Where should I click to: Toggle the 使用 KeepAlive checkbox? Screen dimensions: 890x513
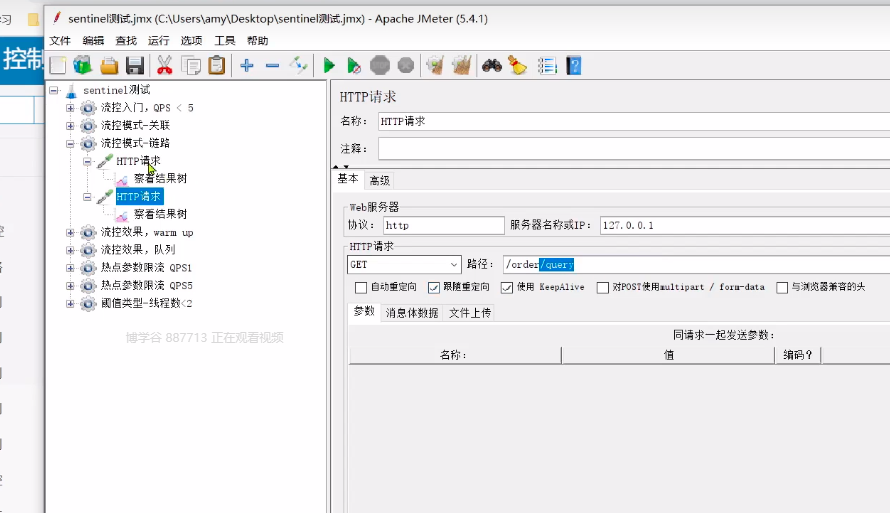(x=507, y=288)
